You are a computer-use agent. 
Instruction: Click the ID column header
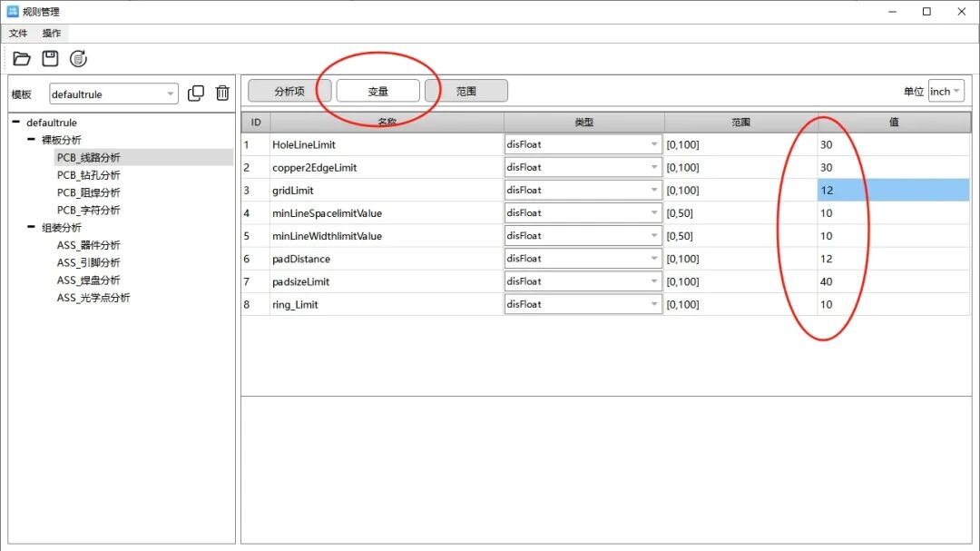tap(256, 122)
